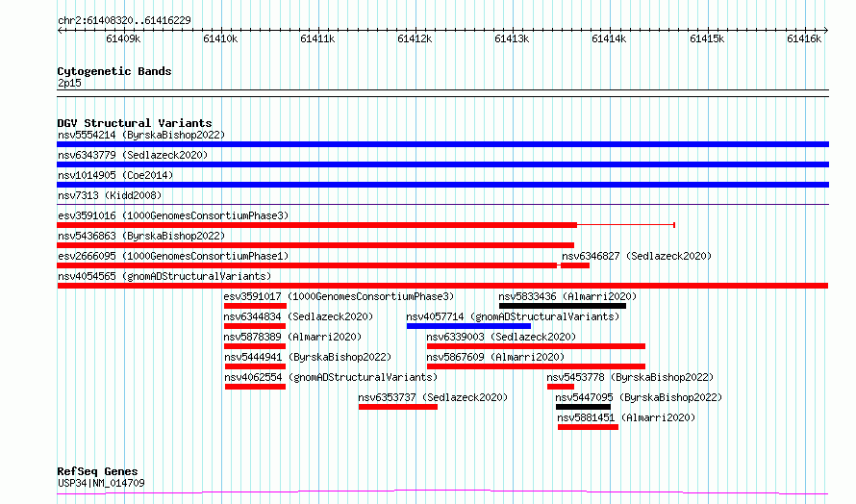Viewport: 856px width, 504px height.
Task: Click esv2666095 (1000GenomesConsortiumPhase1) label
Action: point(173,256)
